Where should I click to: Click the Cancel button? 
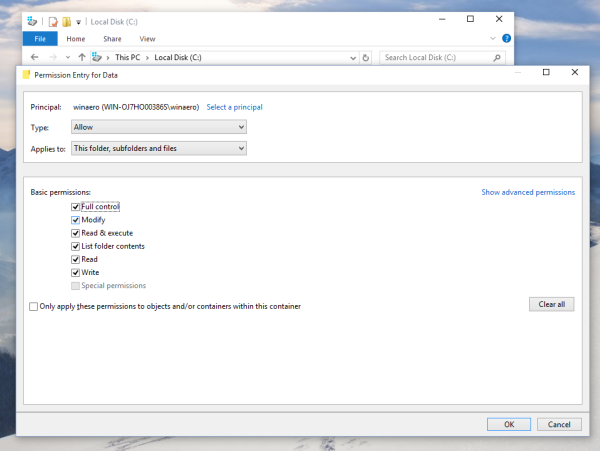point(559,424)
